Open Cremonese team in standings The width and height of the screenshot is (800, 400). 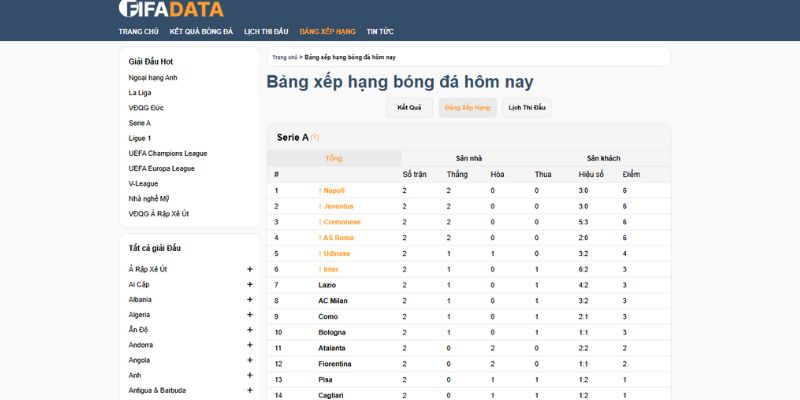coord(342,222)
